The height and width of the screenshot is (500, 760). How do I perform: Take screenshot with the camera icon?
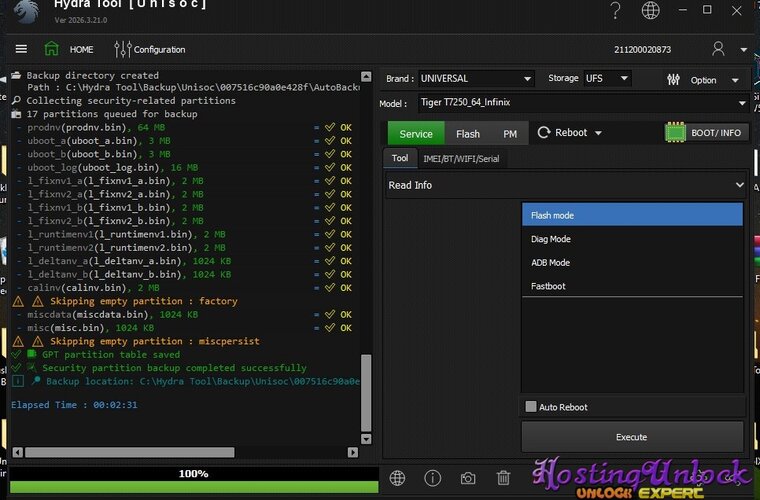pyautogui.click(x=467, y=479)
